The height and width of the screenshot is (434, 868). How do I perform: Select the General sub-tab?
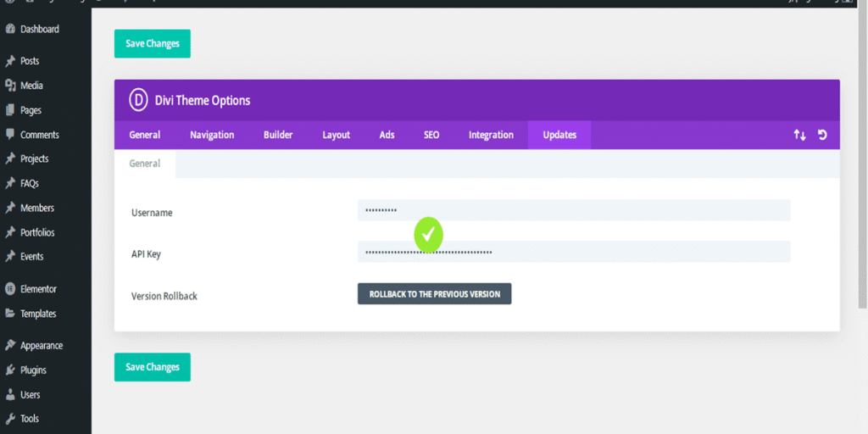click(x=145, y=164)
